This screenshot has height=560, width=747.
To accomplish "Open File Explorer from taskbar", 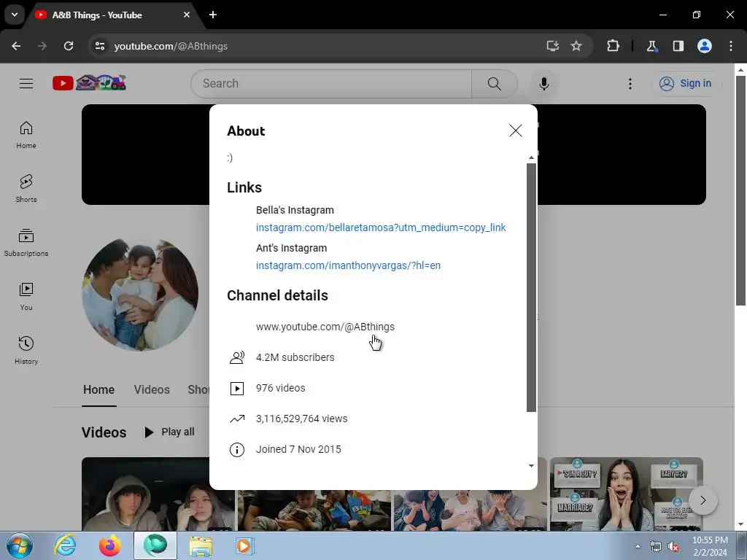I will coord(201,545).
